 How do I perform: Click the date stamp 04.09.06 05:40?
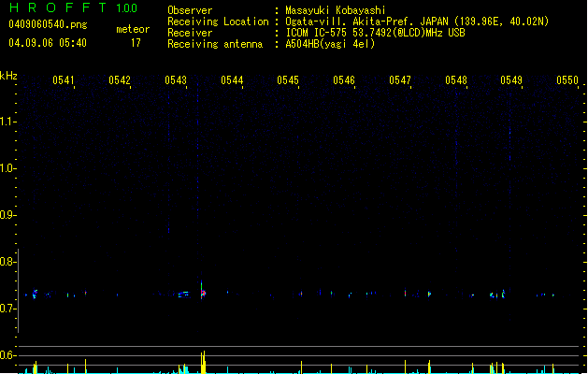[48, 43]
